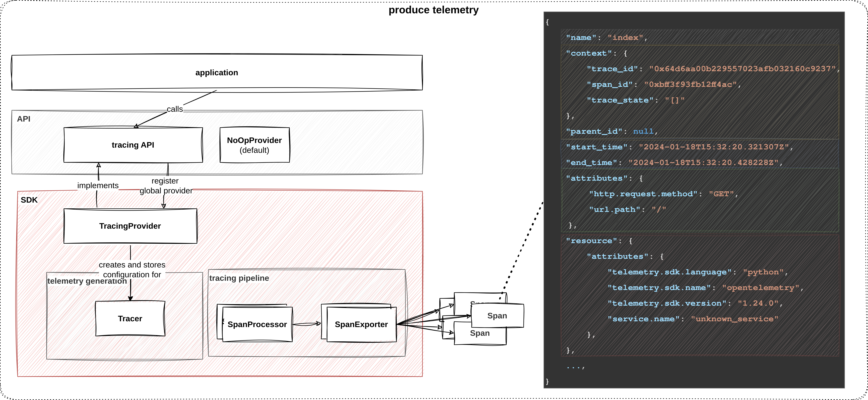868x400 pixels.
Task: Click the lower Span box
Action: 480,333
